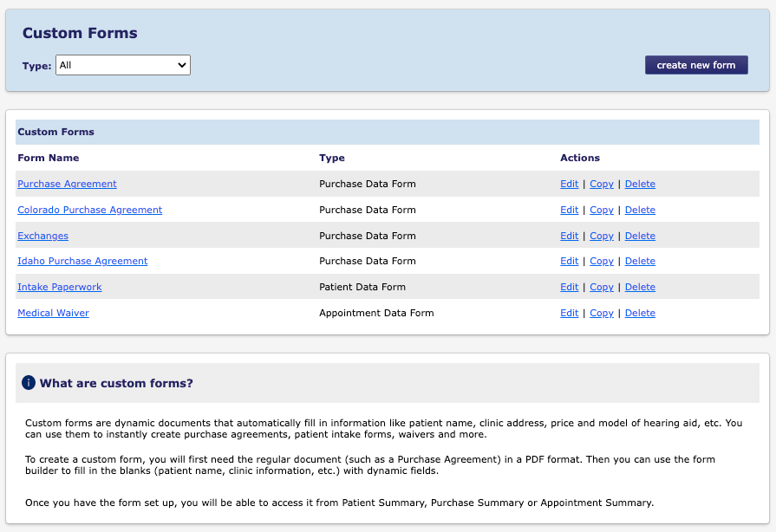Copy the Colorado Purchase Agreement form
The height and width of the screenshot is (532, 776).
coord(602,210)
